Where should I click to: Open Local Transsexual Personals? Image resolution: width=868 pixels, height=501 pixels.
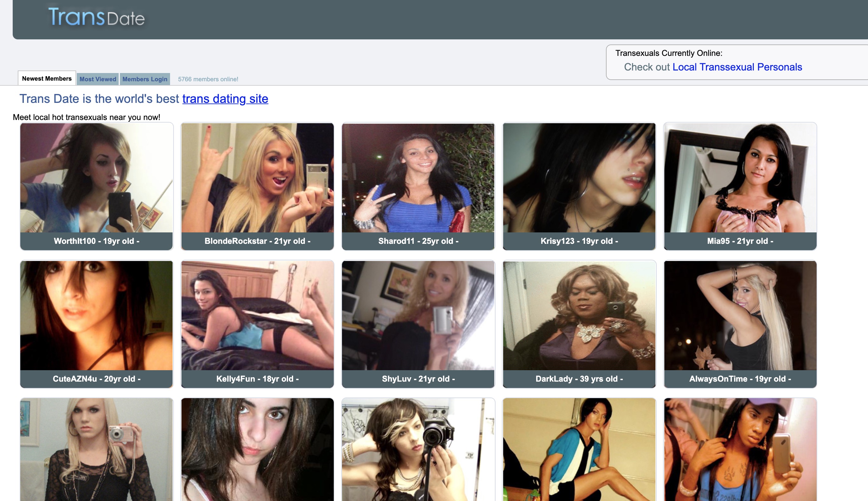(737, 67)
